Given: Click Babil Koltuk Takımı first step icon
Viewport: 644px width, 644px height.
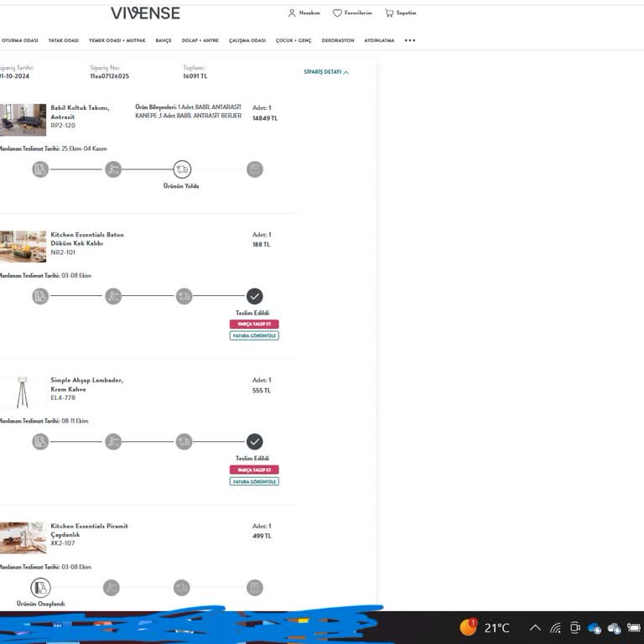Looking at the screenshot, I should click(40, 169).
